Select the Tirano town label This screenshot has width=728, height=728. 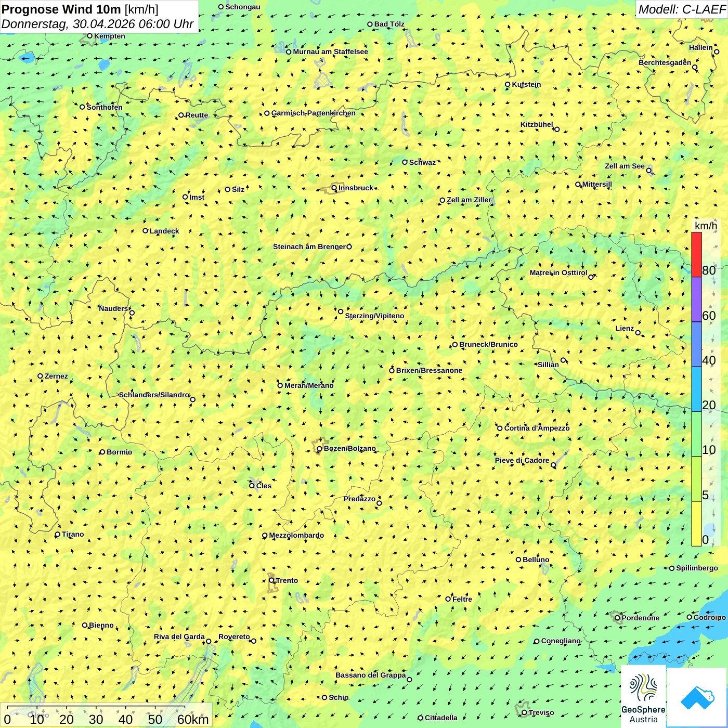pos(73,535)
